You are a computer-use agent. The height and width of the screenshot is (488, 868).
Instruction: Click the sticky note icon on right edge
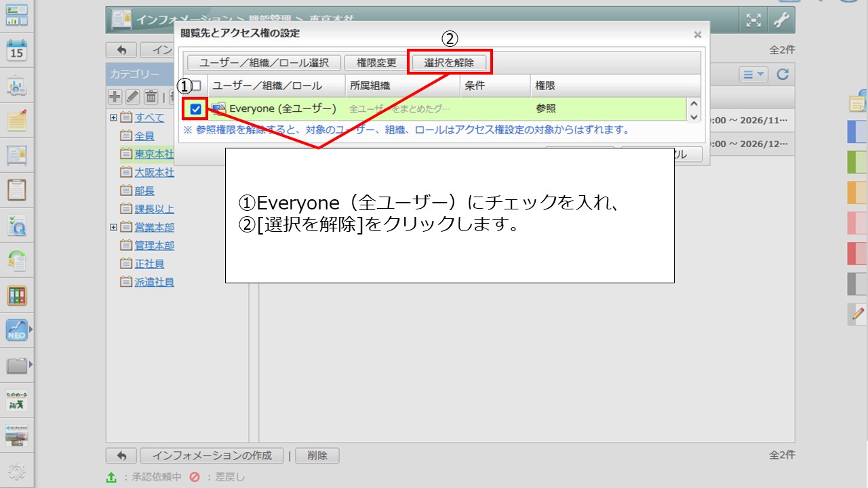858,102
